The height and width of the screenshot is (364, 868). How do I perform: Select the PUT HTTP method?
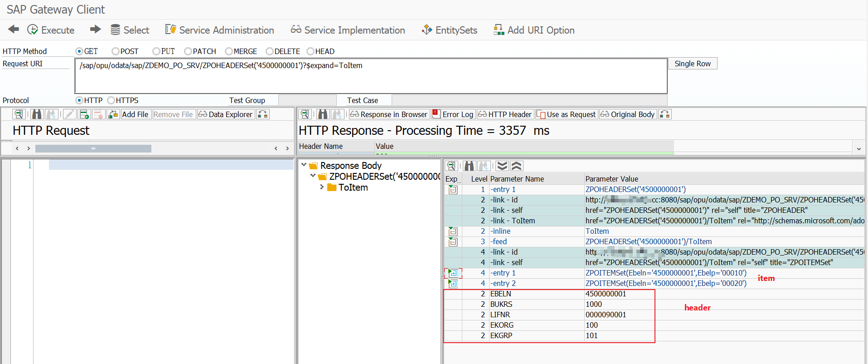[x=156, y=51]
